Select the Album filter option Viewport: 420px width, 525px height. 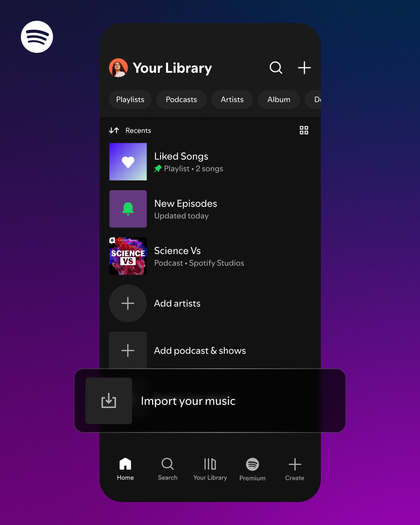tap(278, 100)
